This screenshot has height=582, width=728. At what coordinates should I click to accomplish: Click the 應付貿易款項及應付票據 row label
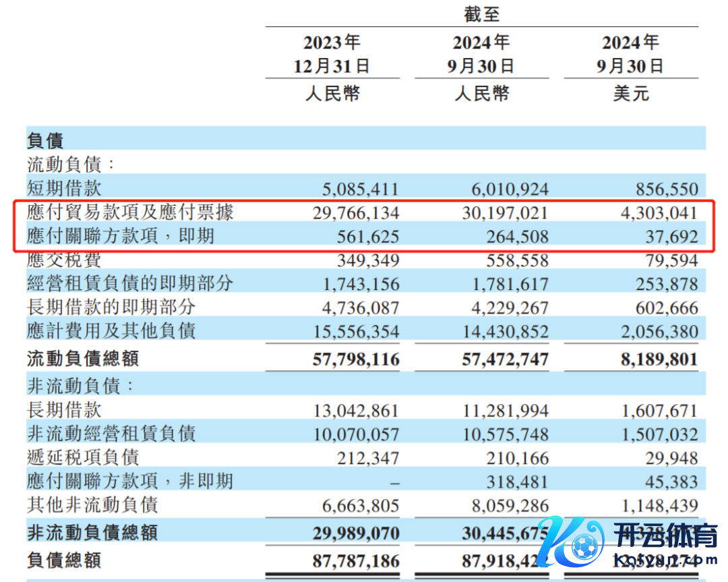pyautogui.click(x=130, y=212)
